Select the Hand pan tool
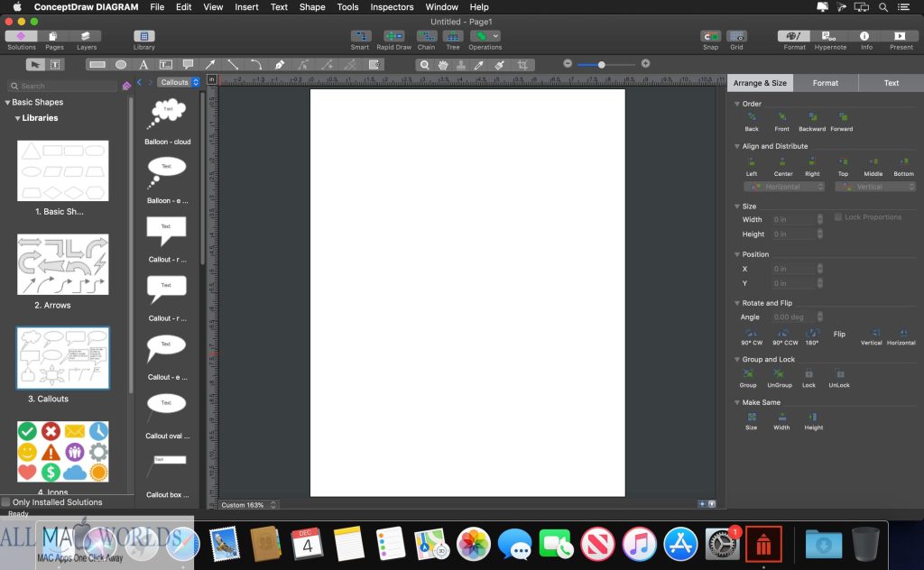This screenshot has width=924, height=570. click(442, 65)
